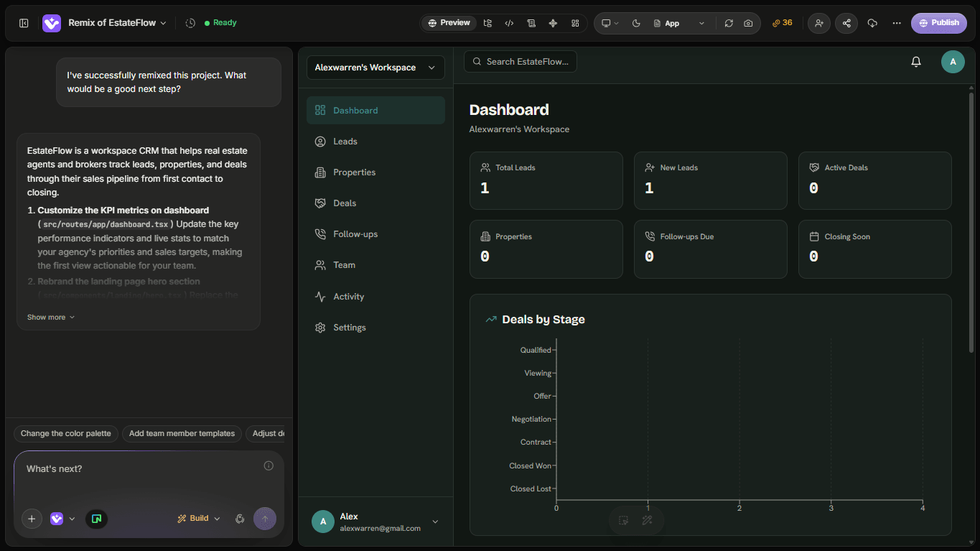
Task: Click the Negotiation label on the chart
Action: point(531,419)
